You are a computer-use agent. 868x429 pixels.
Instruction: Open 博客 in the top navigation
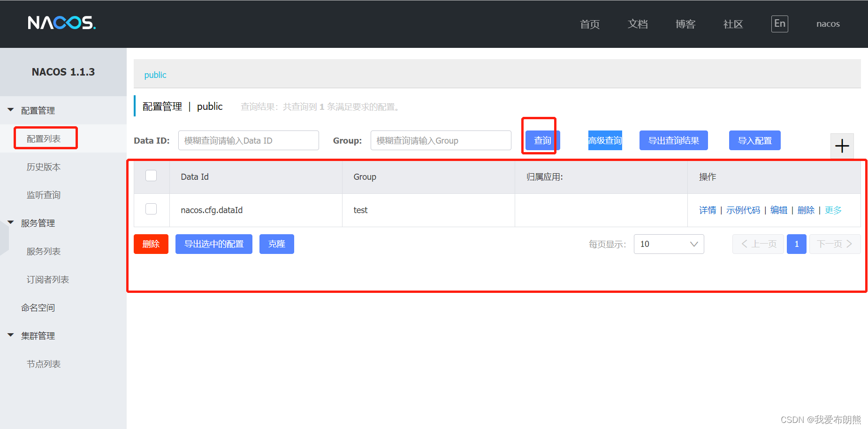685,24
